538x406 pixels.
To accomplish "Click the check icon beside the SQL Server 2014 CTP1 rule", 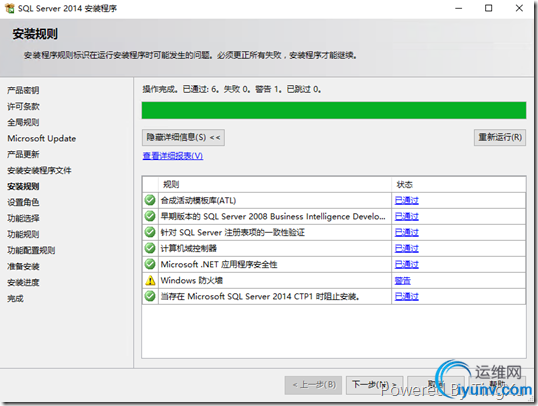I will click(x=150, y=296).
